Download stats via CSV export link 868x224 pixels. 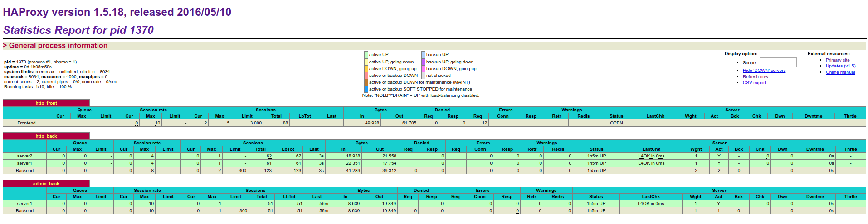click(754, 83)
